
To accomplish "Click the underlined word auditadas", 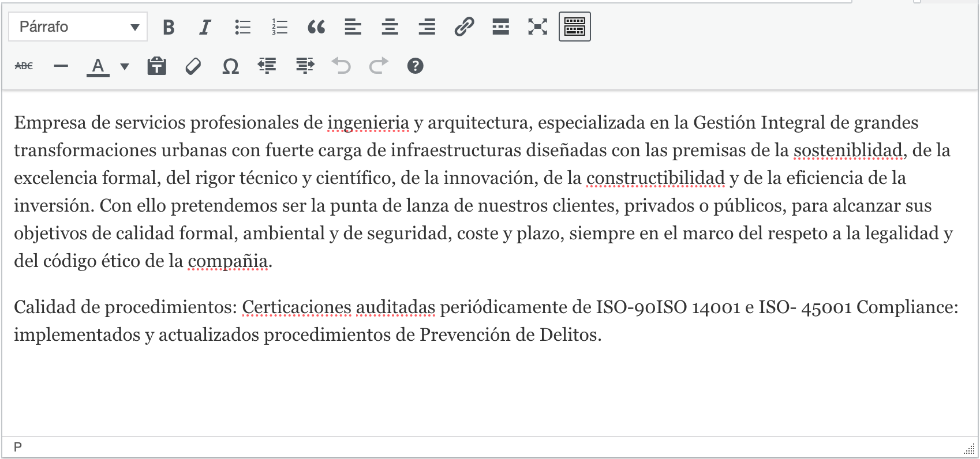I will point(395,307).
